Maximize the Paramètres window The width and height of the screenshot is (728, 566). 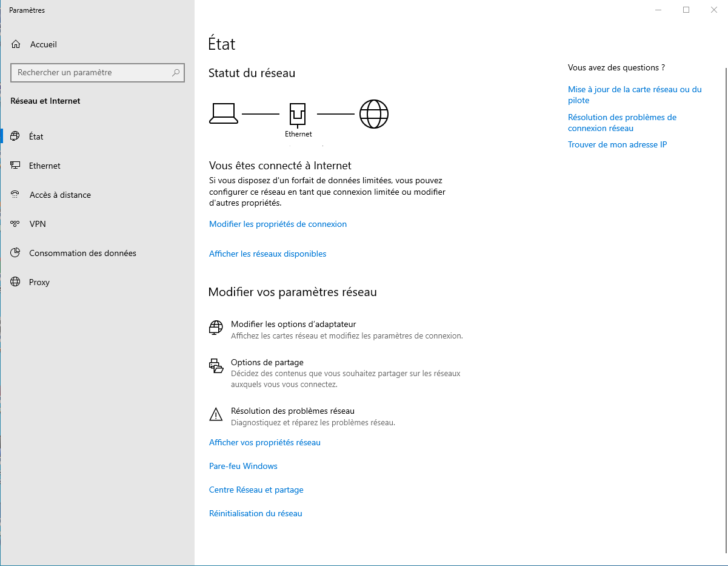686,10
